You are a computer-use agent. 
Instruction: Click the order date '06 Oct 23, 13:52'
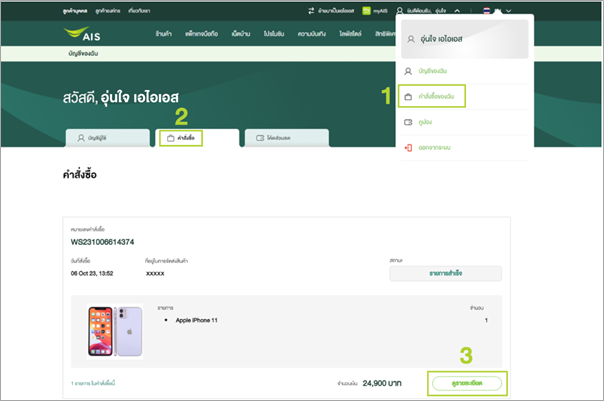(x=92, y=273)
